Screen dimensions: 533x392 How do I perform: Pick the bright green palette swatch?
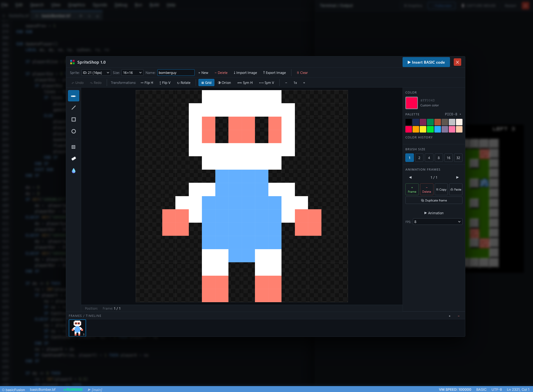[x=430, y=129]
